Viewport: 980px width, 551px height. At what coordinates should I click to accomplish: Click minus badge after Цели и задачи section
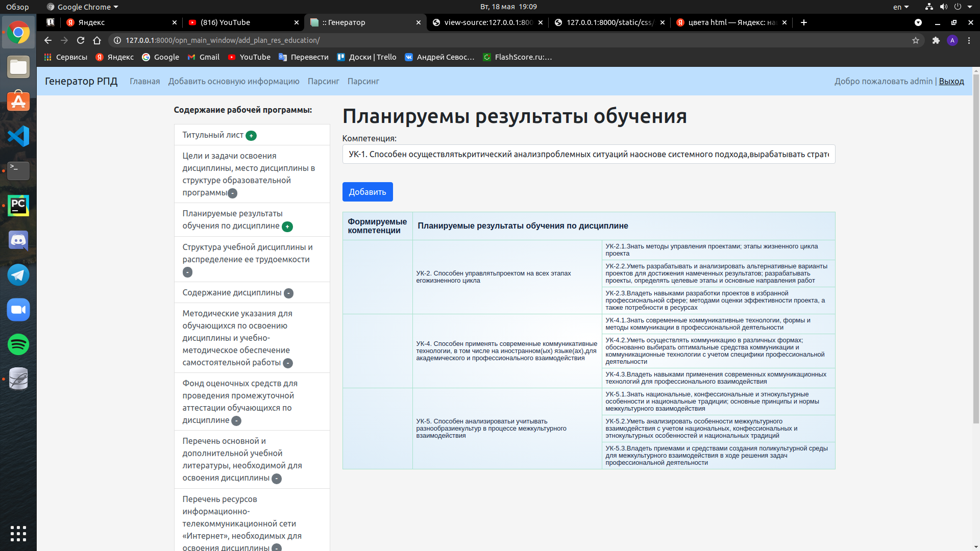click(232, 193)
